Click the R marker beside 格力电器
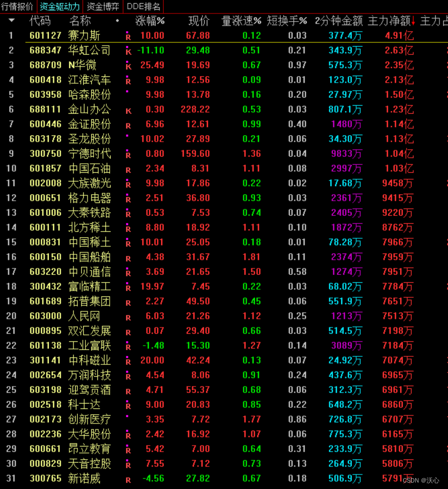 click(x=128, y=199)
